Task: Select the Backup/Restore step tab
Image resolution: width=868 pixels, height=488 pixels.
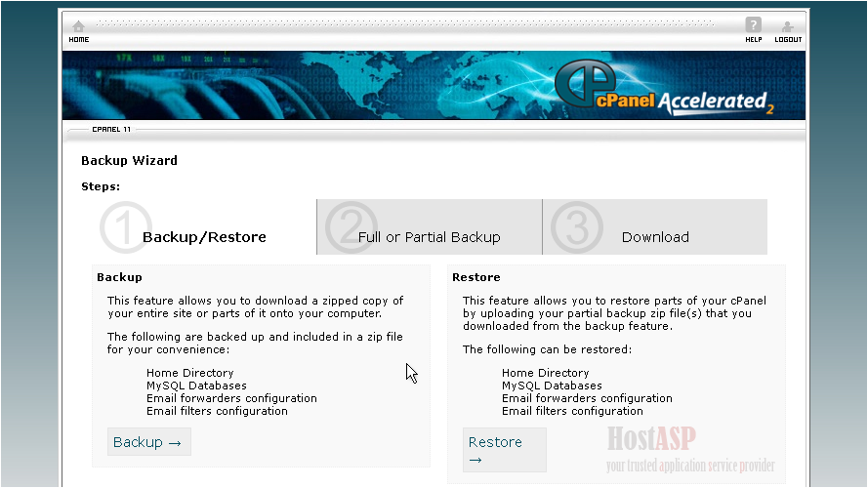Action: (204, 237)
